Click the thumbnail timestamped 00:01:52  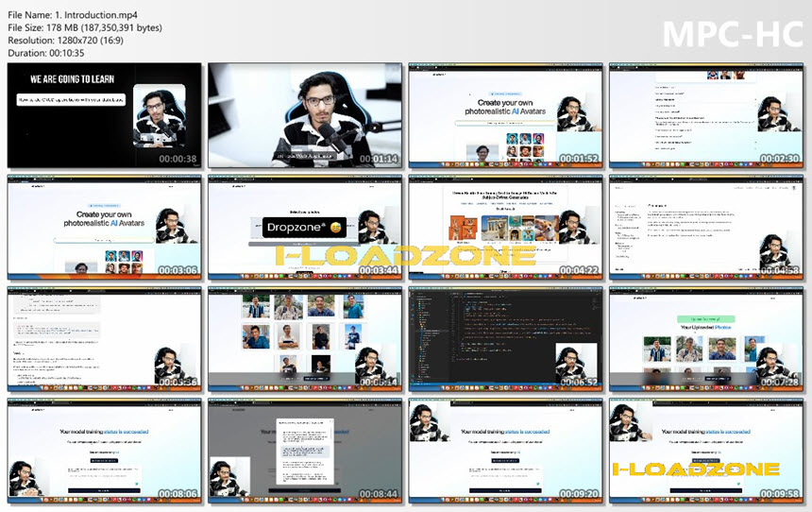pyautogui.click(x=505, y=115)
